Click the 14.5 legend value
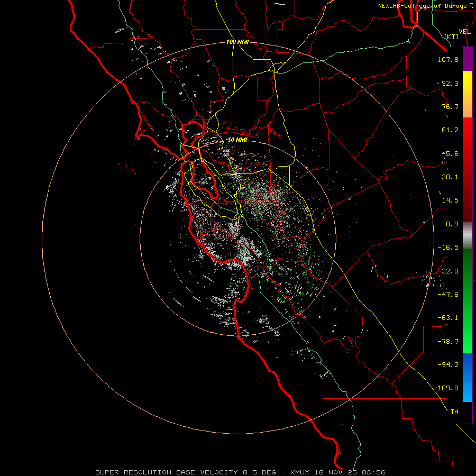Image resolution: width=476 pixels, height=476 pixels. 450,200
